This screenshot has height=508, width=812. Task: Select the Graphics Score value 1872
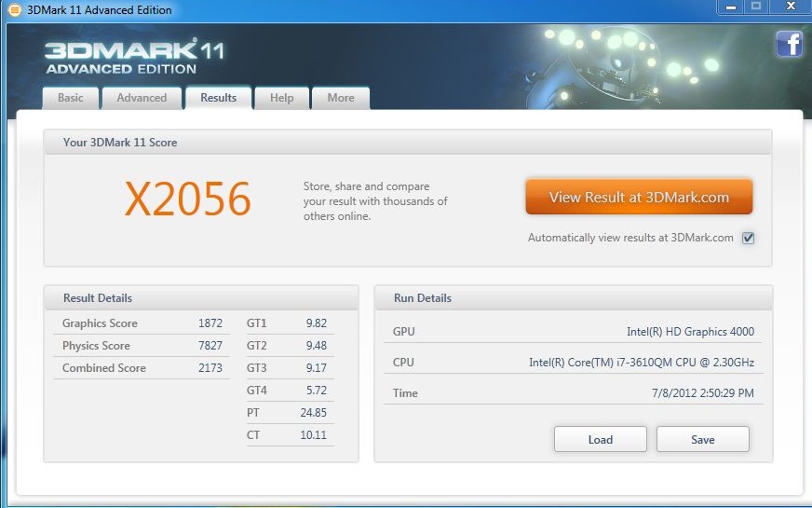210,323
